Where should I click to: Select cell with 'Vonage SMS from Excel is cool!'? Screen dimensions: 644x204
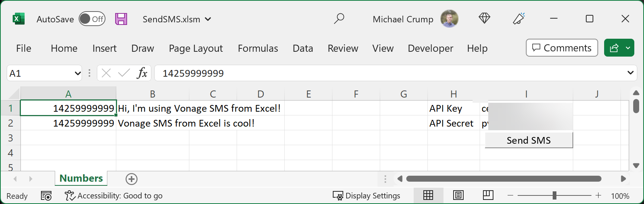point(152,123)
